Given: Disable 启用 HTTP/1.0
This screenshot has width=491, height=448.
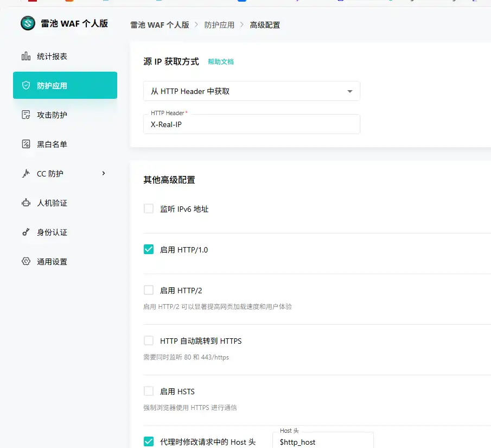Looking at the screenshot, I should [x=149, y=250].
